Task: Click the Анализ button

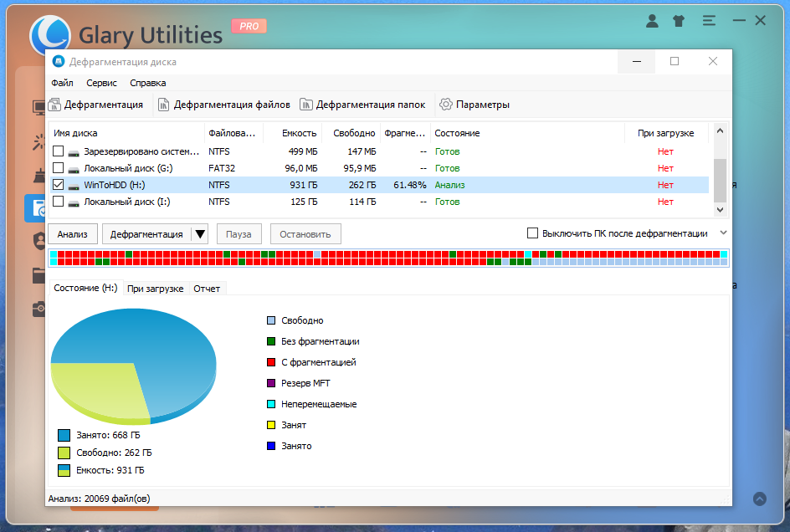Action: 72,234
